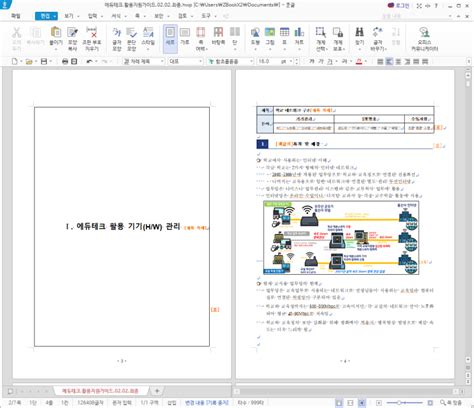The image size is (474, 408).
Task: Click the Find (찾기) binoculars icon
Action: [x=359, y=36]
